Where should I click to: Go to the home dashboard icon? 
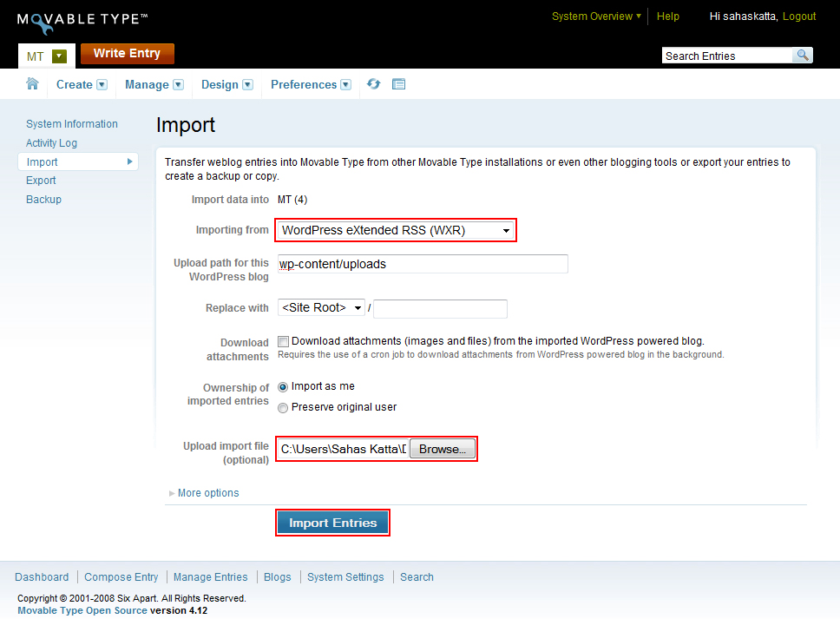click(32, 83)
